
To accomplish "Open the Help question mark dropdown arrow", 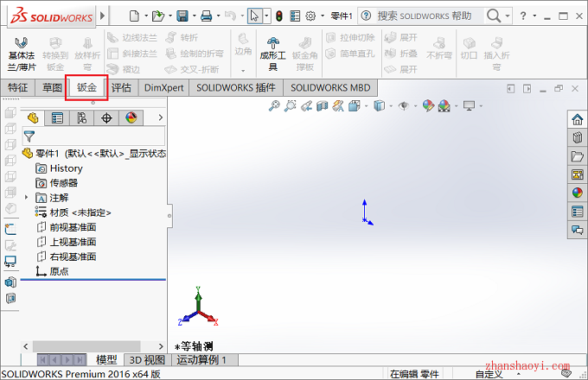I will (x=534, y=16).
